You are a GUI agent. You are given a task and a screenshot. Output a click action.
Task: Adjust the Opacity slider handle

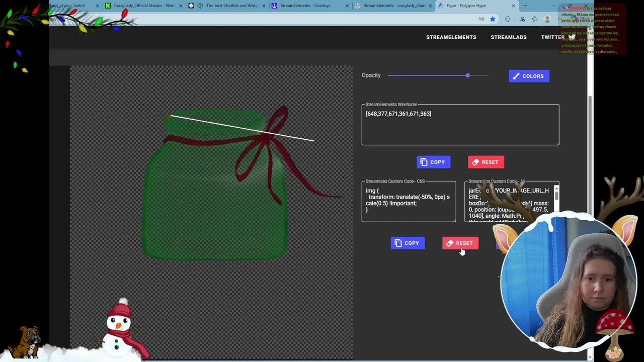pos(467,75)
